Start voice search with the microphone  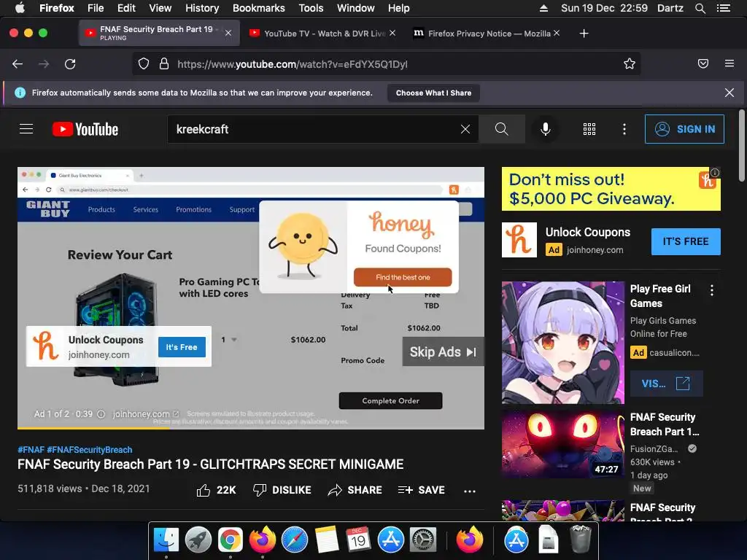(x=546, y=129)
